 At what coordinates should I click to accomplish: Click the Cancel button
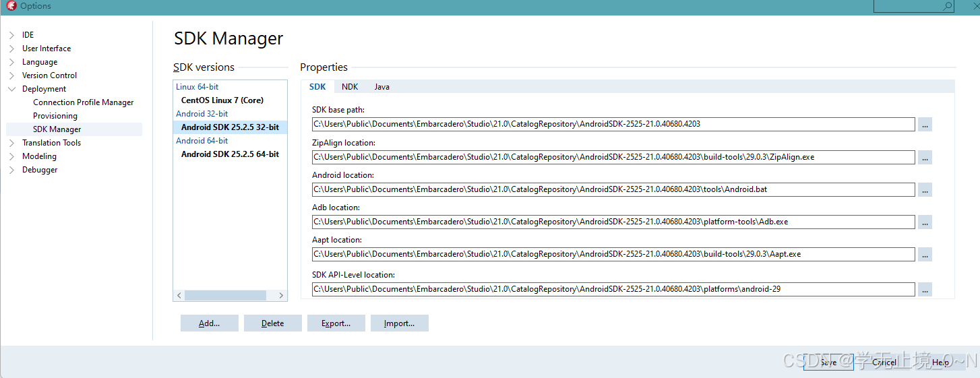884,362
